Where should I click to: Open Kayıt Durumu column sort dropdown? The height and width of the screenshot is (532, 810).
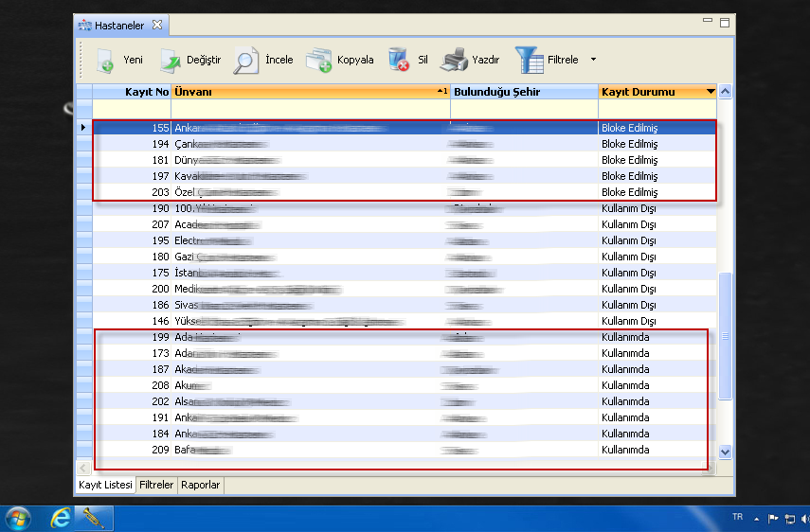pos(711,92)
